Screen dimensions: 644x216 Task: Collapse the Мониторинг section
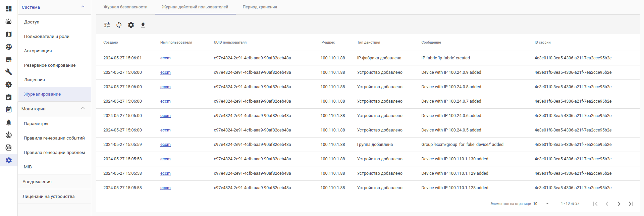pyautogui.click(x=83, y=108)
